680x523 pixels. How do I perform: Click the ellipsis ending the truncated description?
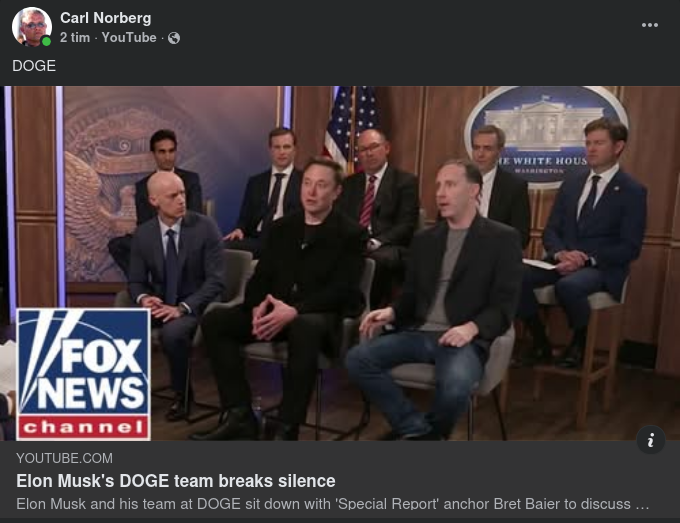click(642, 504)
